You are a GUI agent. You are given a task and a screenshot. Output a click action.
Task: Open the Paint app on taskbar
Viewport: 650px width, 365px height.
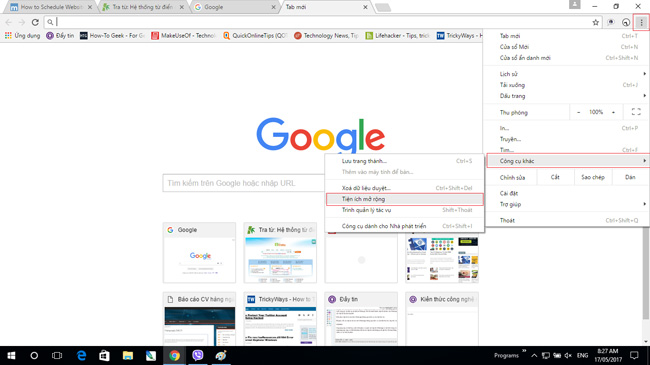221,355
